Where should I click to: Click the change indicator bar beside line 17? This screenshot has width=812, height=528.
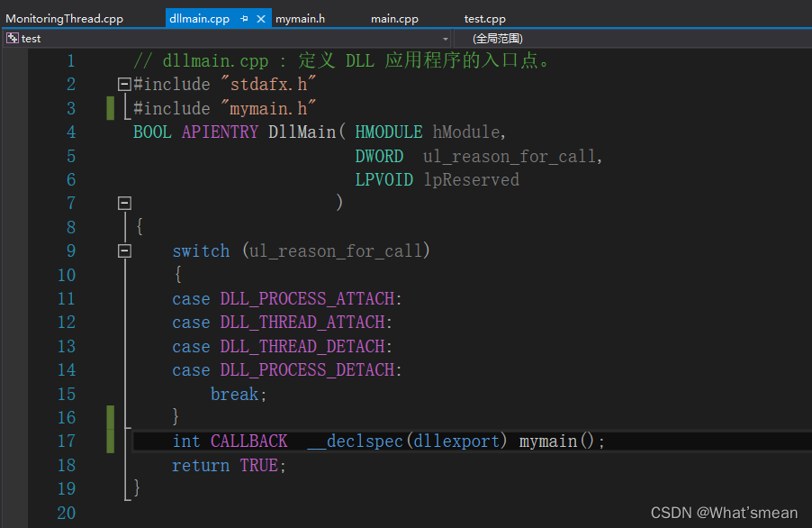[110, 441]
